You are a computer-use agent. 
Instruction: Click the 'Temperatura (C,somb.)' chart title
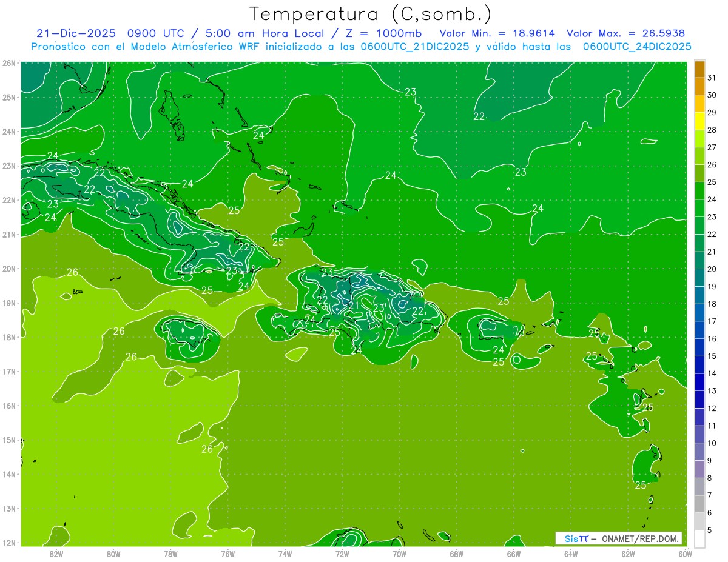371,14
